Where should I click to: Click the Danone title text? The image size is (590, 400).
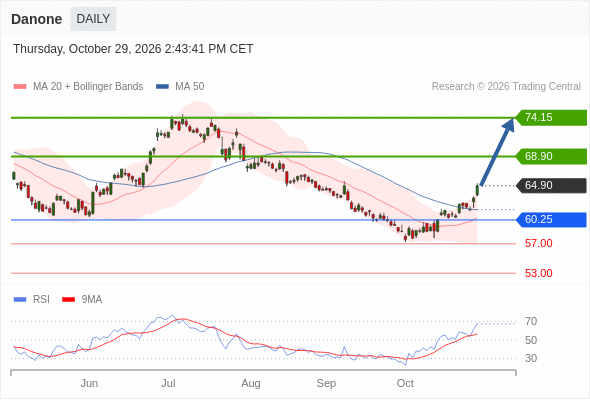click(36, 19)
